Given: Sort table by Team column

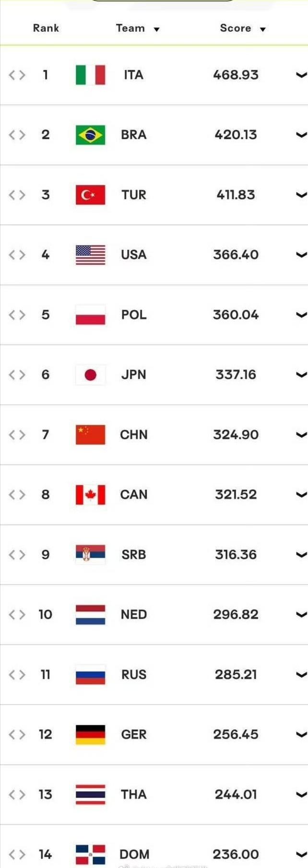Looking at the screenshot, I should point(137,28).
